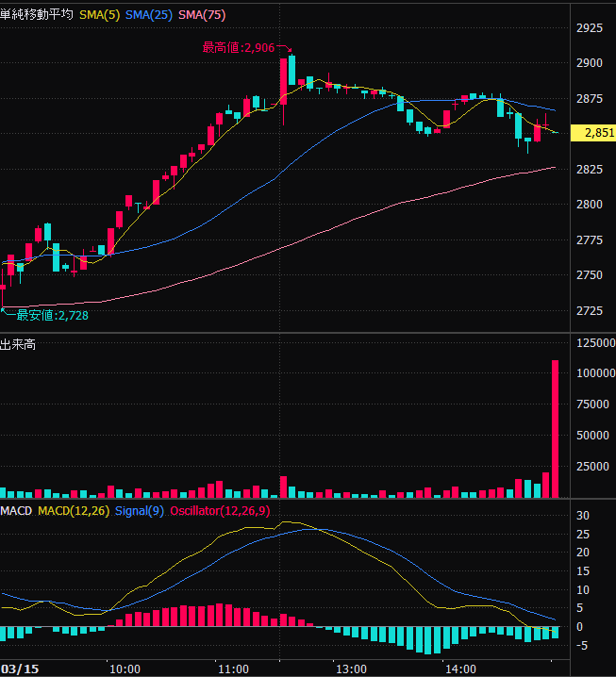This screenshot has width=616, height=677.
Task: Click the 最安値:2,728 low price annotation
Action: [52, 316]
